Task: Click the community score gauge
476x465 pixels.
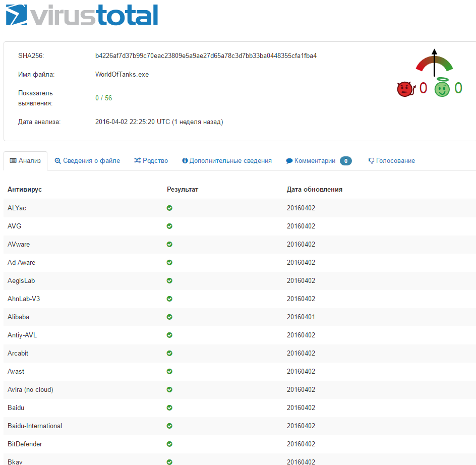Action: [435, 63]
